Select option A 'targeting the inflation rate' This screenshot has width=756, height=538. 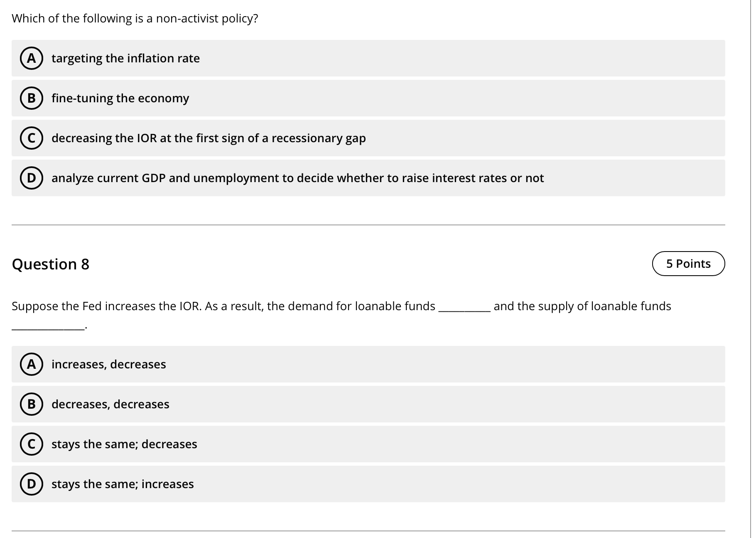[x=125, y=58]
